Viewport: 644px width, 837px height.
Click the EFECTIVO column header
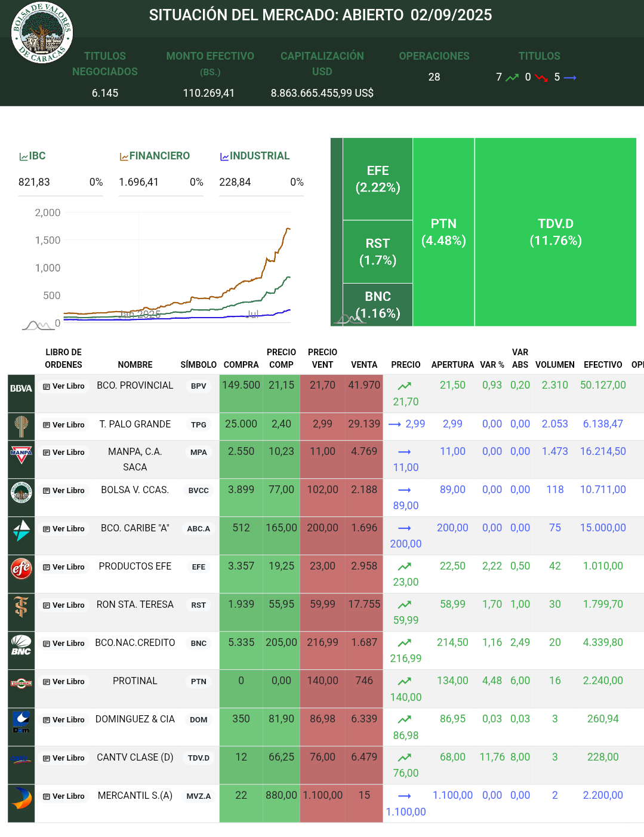[603, 365]
